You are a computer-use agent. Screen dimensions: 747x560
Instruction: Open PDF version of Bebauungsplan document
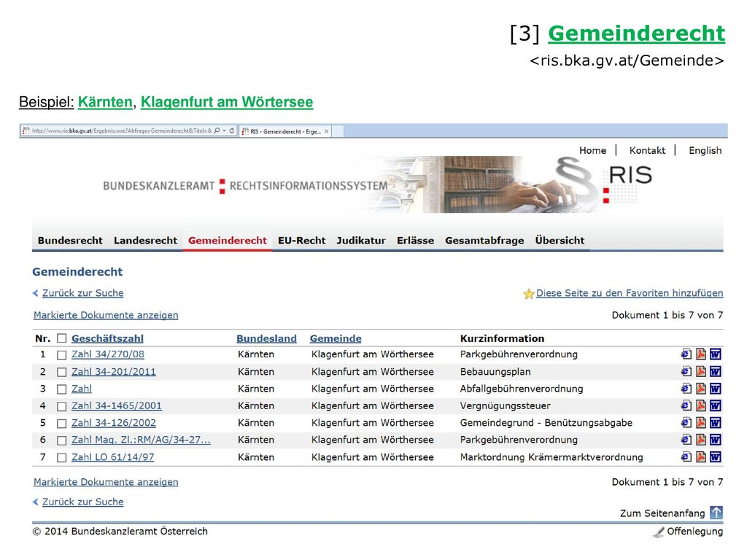701,371
